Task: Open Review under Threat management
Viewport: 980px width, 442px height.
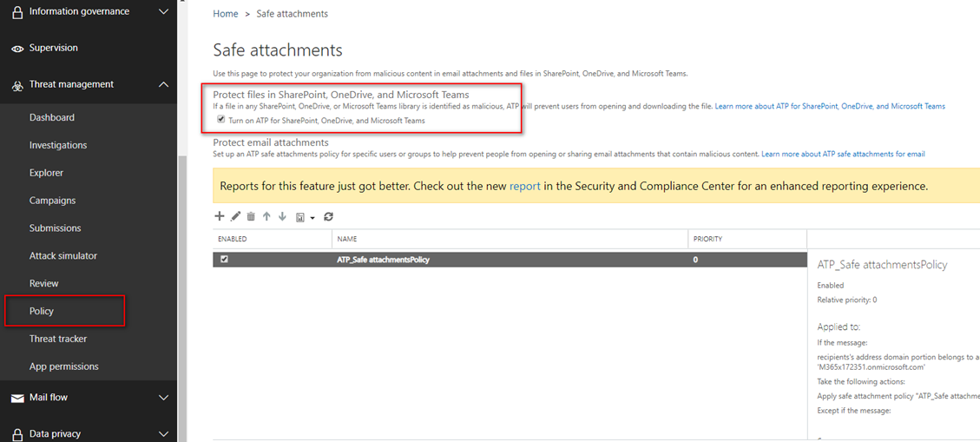Action: point(43,283)
